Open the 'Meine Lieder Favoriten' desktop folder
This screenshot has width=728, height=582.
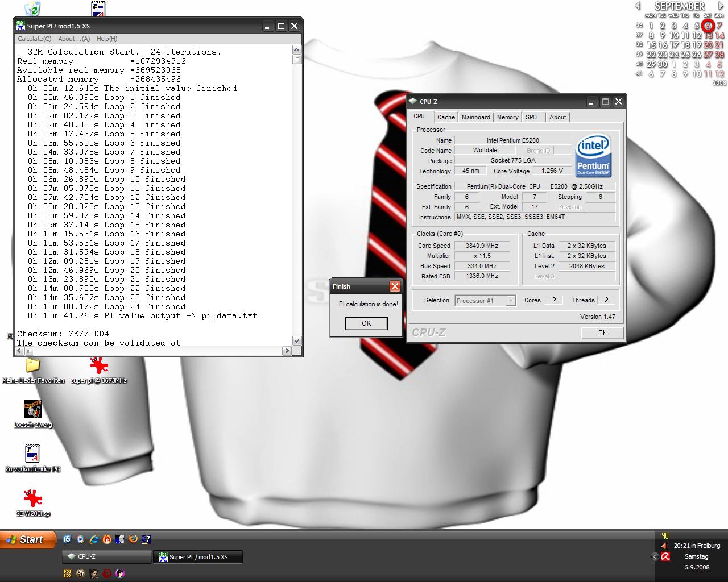coord(33,365)
